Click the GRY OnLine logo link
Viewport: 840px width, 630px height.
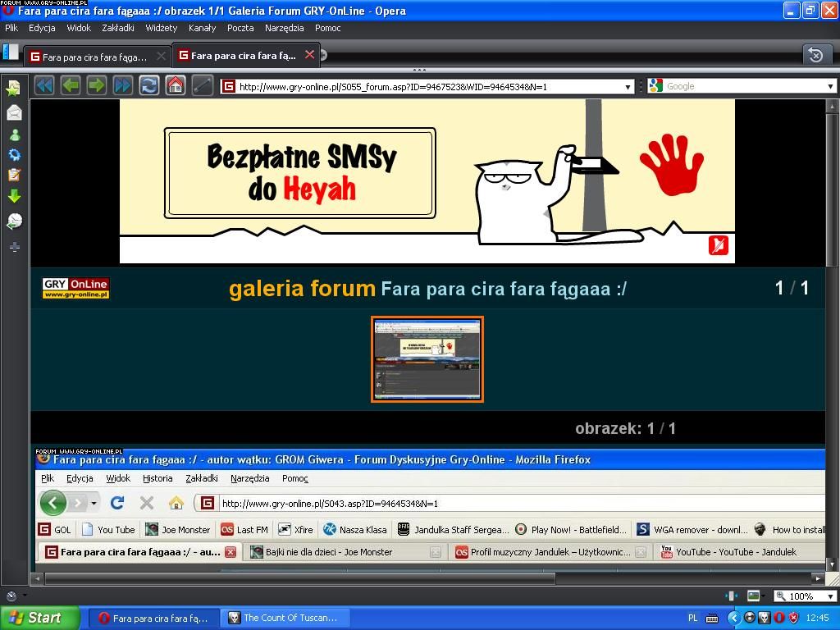pyautogui.click(x=76, y=289)
